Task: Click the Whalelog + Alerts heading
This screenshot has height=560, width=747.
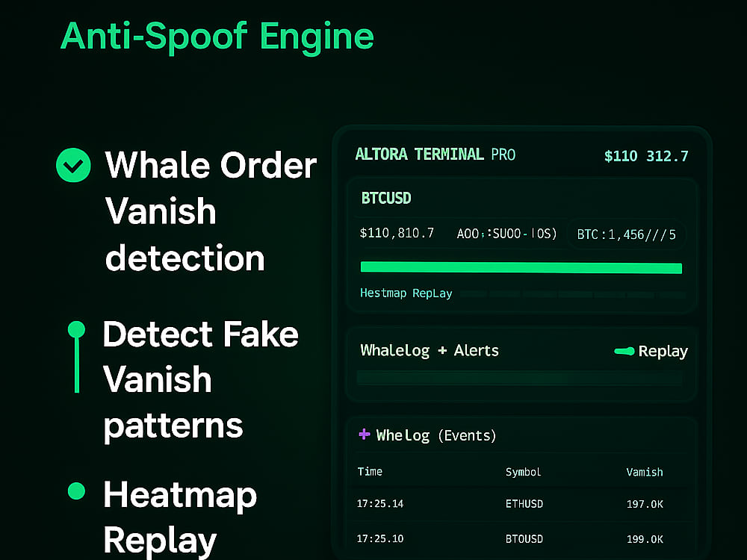Action: point(430,350)
